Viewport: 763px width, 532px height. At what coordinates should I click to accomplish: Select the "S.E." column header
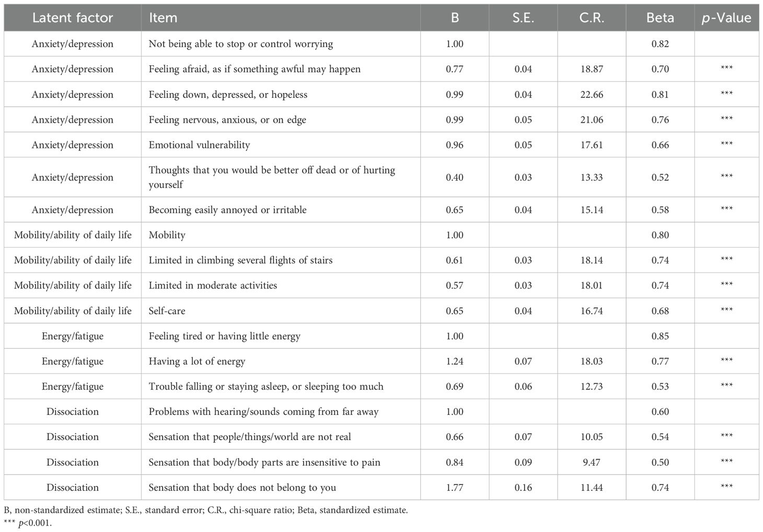(x=523, y=18)
